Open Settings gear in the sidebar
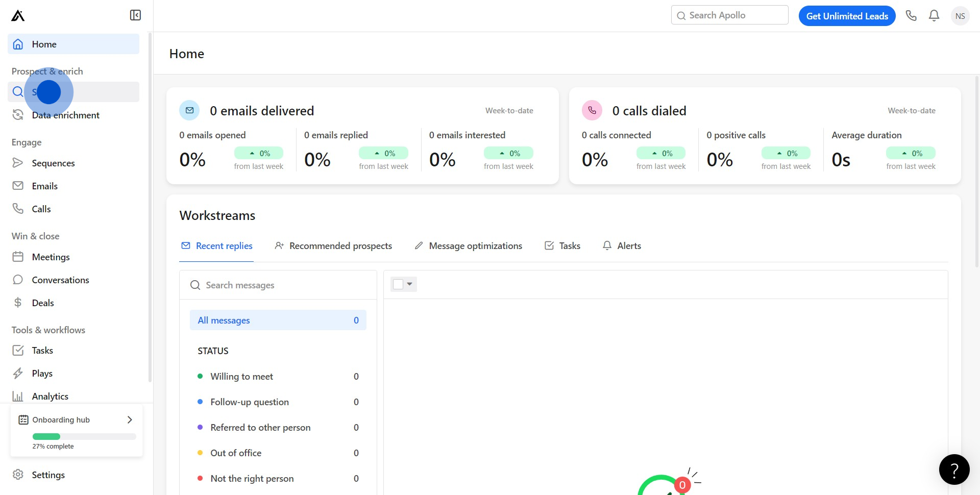980x495 pixels. pos(48,475)
